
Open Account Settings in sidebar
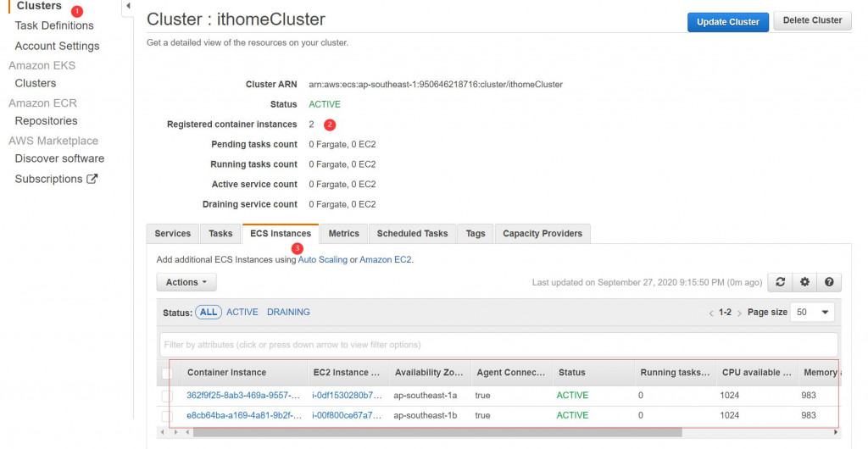pyautogui.click(x=57, y=46)
